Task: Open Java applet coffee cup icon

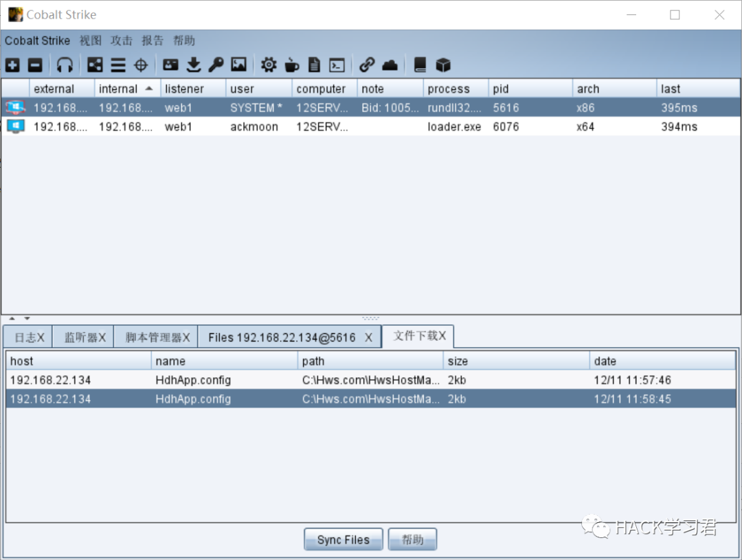Action: [x=291, y=65]
